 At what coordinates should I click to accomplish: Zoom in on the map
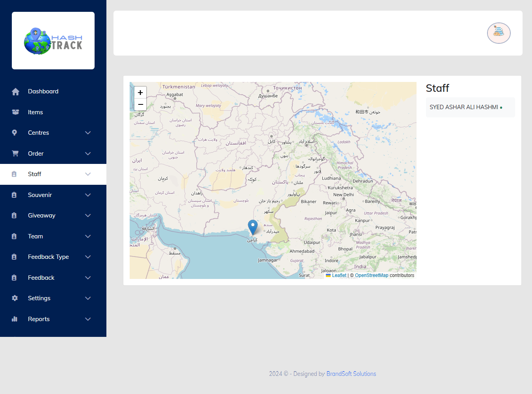click(140, 93)
